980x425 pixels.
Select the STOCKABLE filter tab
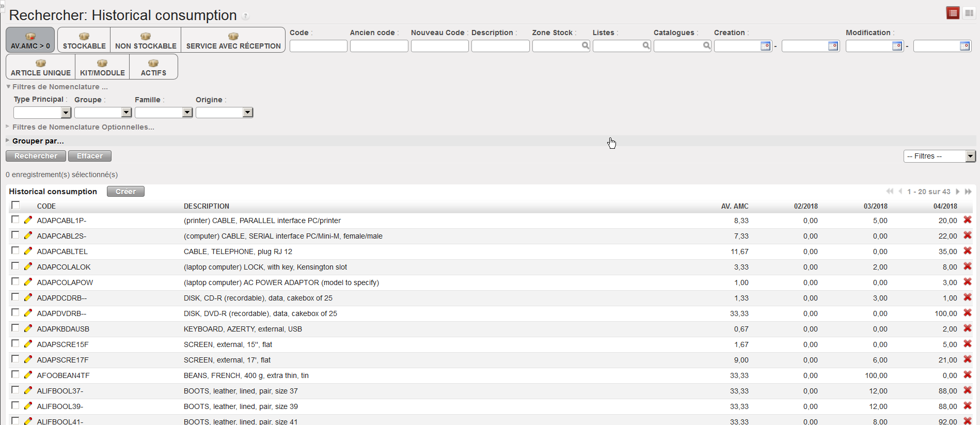84,40
